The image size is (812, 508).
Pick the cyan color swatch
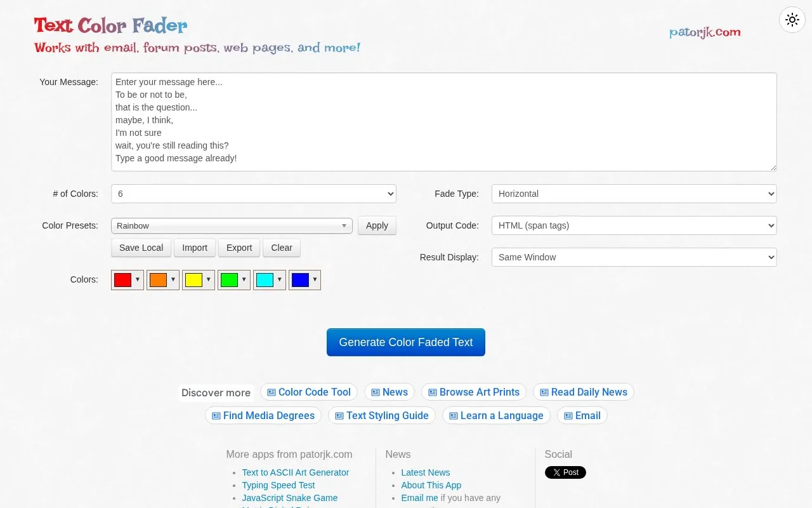click(265, 280)
